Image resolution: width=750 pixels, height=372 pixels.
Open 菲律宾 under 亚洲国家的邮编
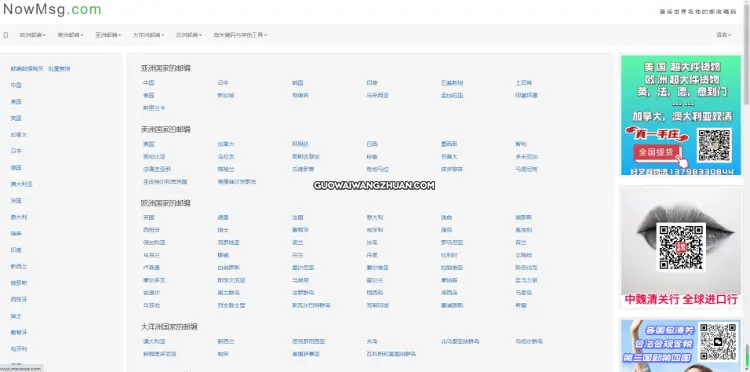point(300,95)
